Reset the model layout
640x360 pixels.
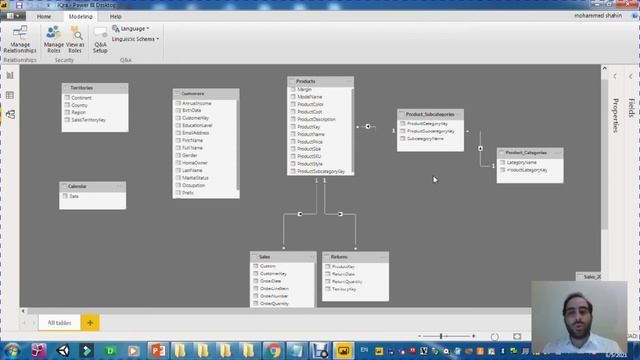tap(494, 336)
